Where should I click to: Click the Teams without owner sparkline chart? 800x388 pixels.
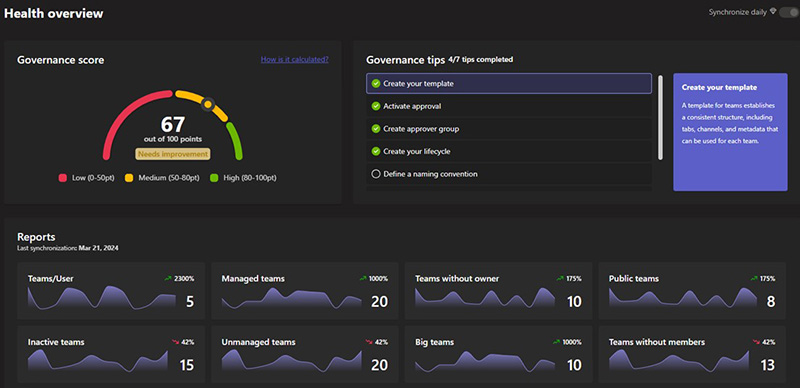click(x=485, y=299)
